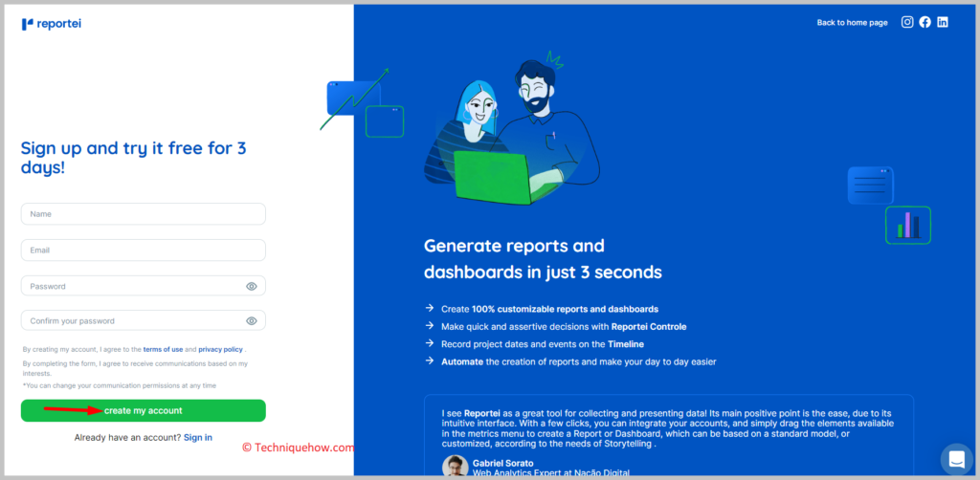Follow the Sign in link
This screenshot has width=980, height=480.
(x=198, y=438)
